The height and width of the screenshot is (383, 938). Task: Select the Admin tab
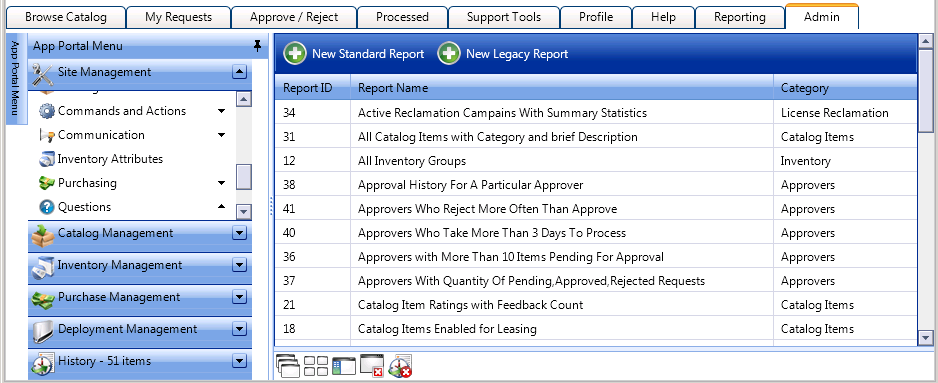[x=821, y=16]
